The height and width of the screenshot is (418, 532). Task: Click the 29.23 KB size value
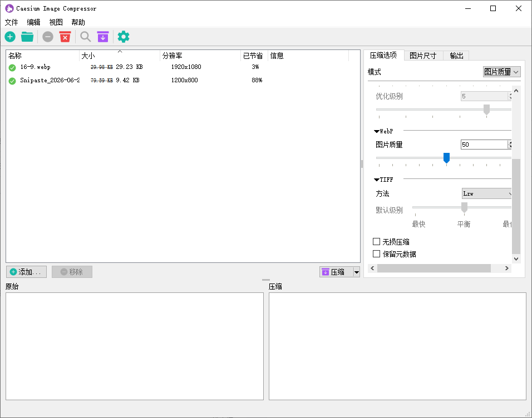129,67
